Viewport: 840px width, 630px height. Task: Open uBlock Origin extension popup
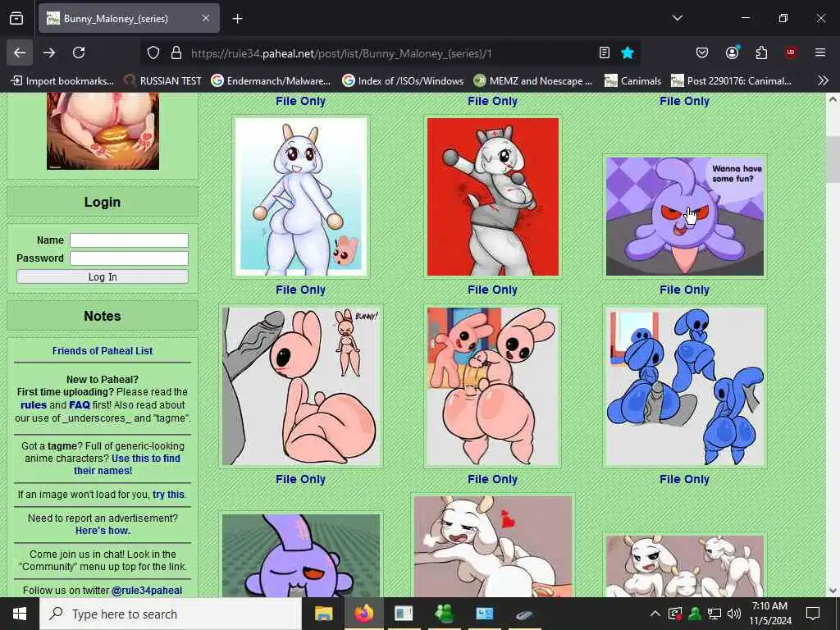coord(790,52)
